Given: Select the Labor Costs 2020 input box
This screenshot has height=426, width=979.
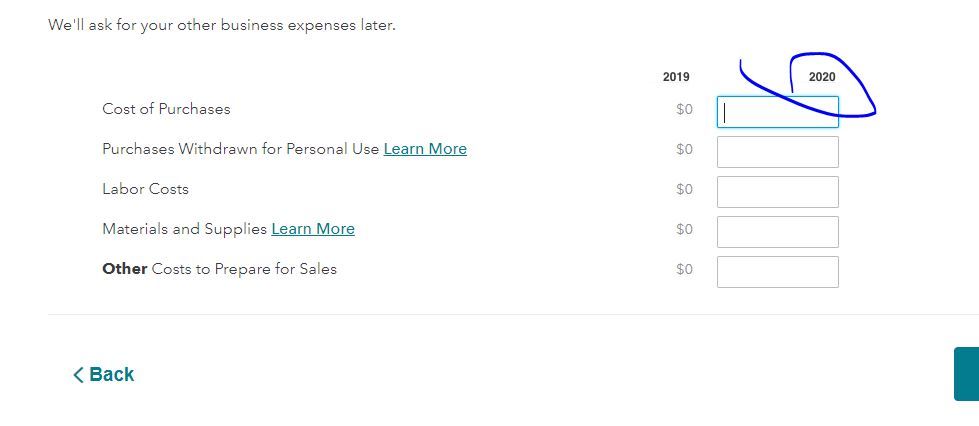Looking at the screenshot, I should (777, 192).
